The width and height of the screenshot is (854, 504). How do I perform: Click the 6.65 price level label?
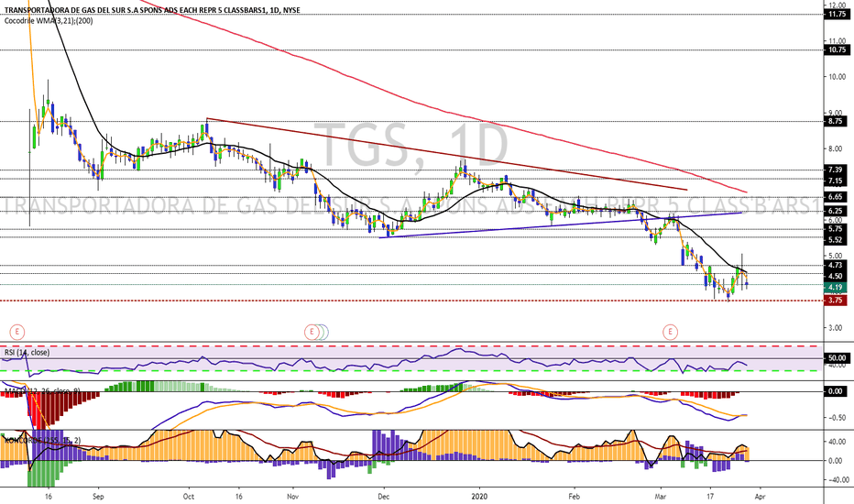coord(836,197)
